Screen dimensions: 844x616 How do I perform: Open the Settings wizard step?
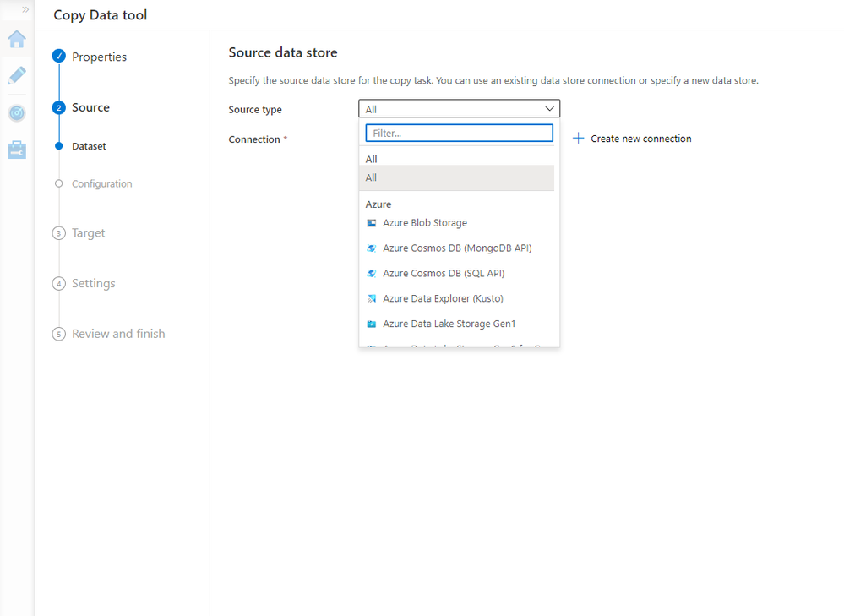tap(93, 284)
